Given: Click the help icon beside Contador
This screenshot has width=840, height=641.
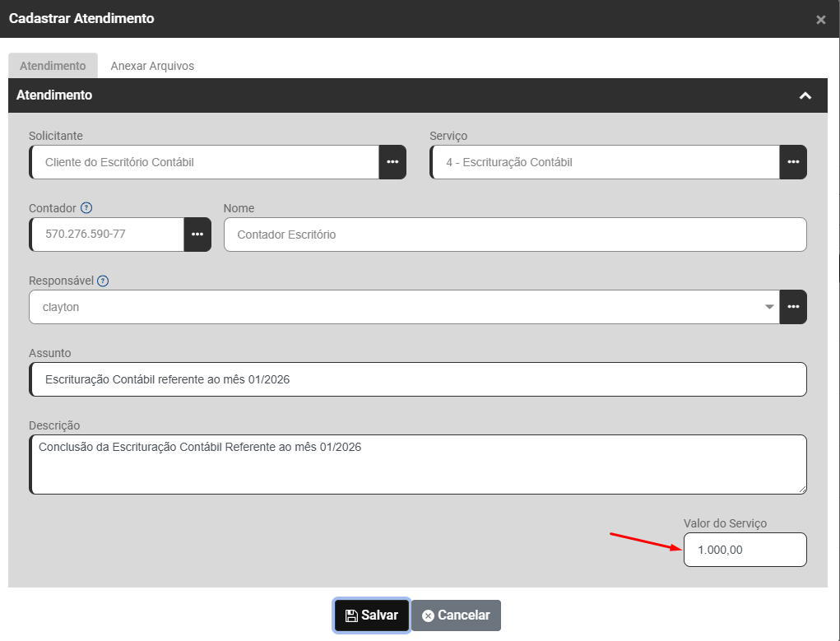Looking at the screenshot, I should [x=86, y=208].
